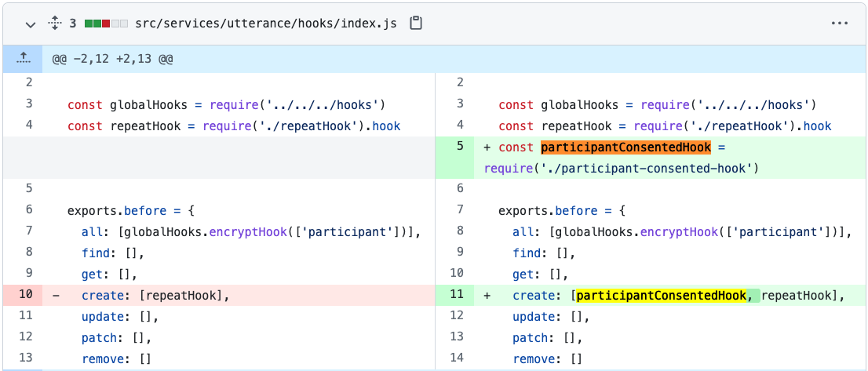Click the removed line create: [repeatHook]
868x371 pixels.
[155, 296]
